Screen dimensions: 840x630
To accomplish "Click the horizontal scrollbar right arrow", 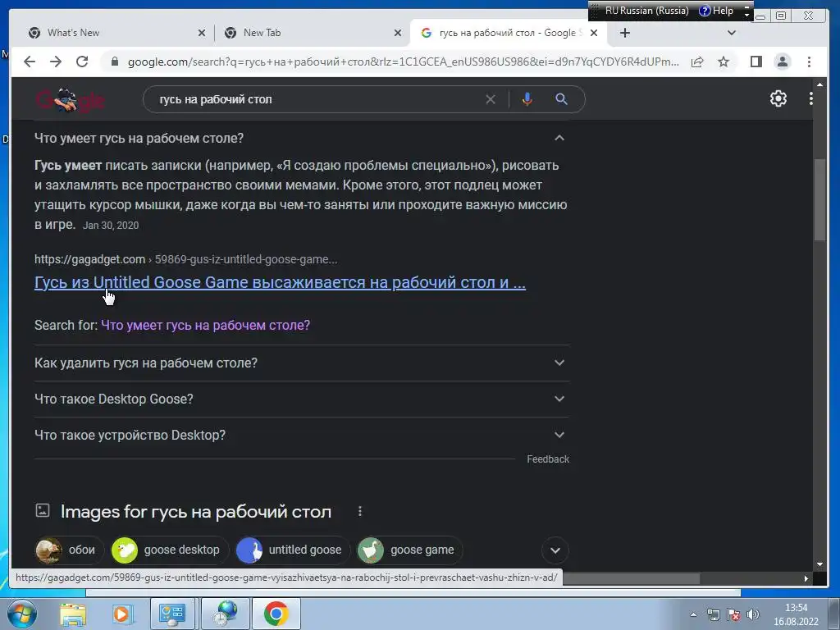I will 806,578.
